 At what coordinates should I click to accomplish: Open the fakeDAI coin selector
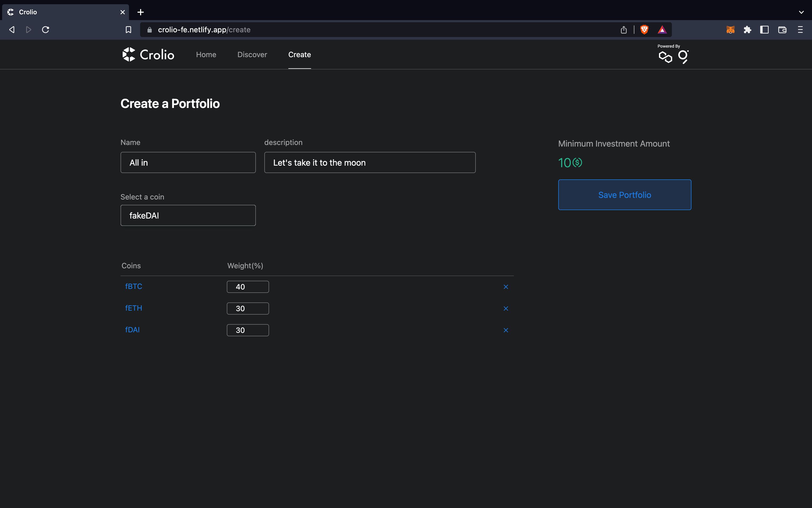(188, 215)
